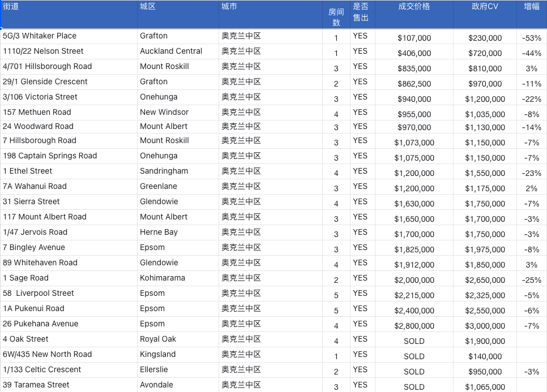
Task: Click the 是否售出 column header
Action: coord(363,14)
